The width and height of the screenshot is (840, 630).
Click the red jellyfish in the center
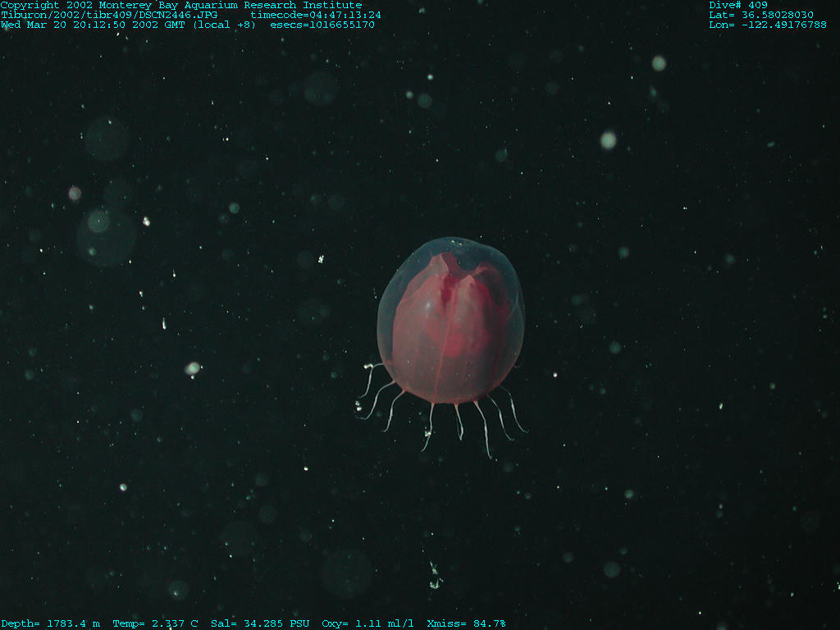[450, 324]
